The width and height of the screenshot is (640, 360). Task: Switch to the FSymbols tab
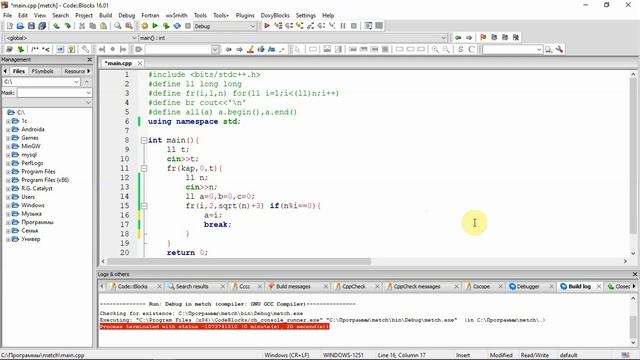pyautogui.click(x=42, y=71)
